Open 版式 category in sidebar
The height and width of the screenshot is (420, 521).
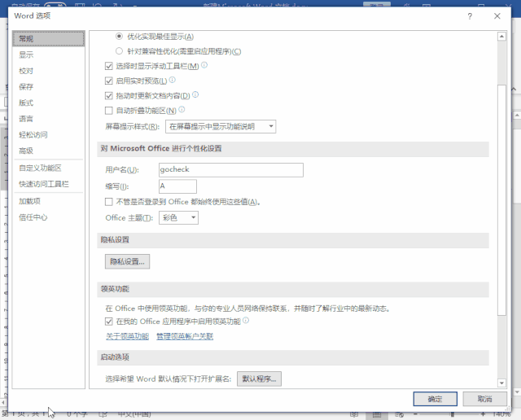coord(49,103)
